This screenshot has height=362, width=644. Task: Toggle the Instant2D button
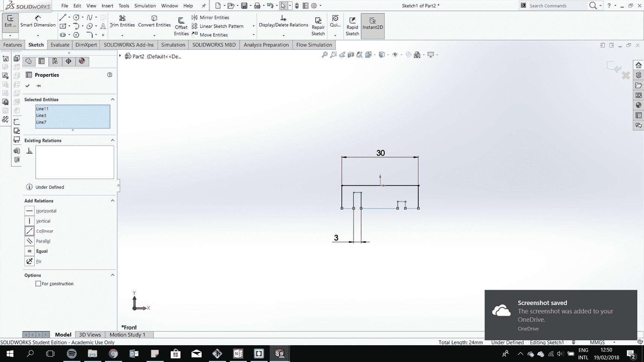click(x=373, y=26)
